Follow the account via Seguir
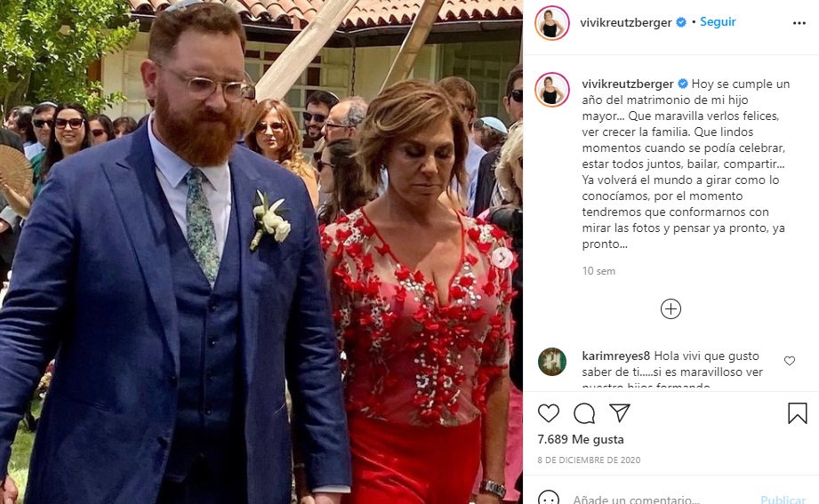Screen dimensions: 819x504 coord(718,22)
